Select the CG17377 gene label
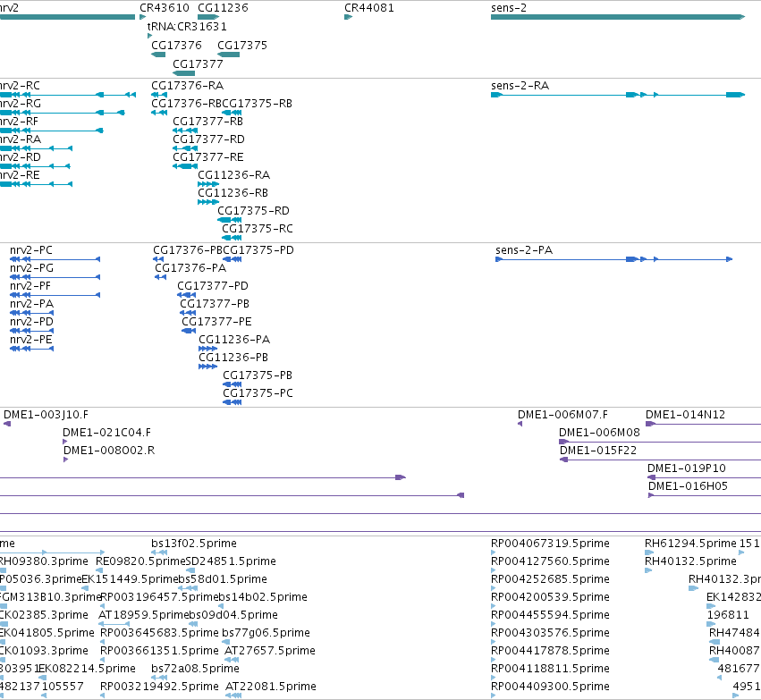761x700 pixels. tap(198, 64)
